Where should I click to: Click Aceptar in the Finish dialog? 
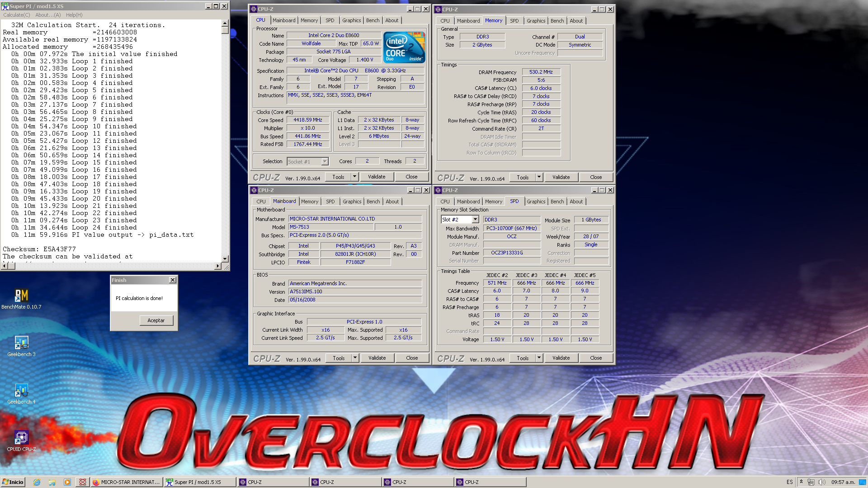pos(156,320)
